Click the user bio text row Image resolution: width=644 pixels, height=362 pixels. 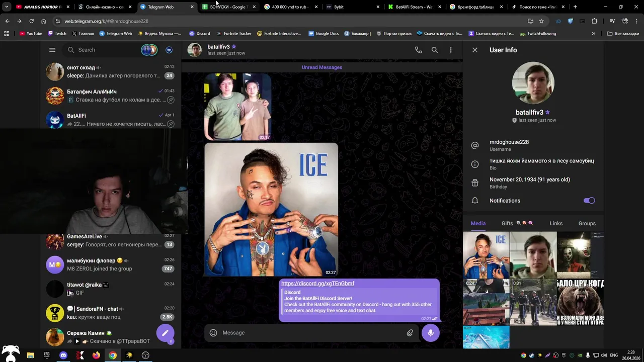(x=533, y=164)
